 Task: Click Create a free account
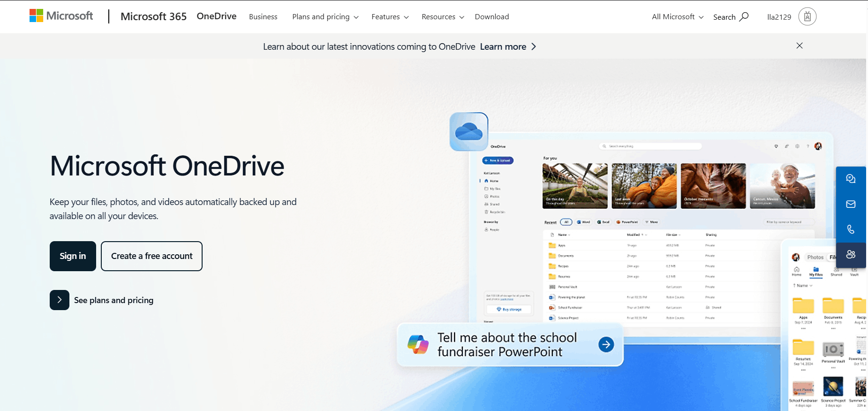[x=151, y=256]
